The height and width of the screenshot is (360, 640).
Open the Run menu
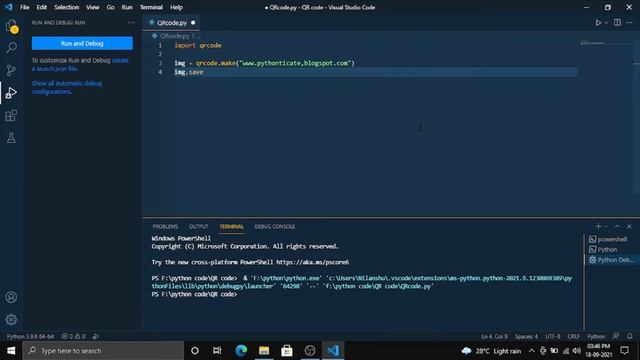click(x=127, y=7)
